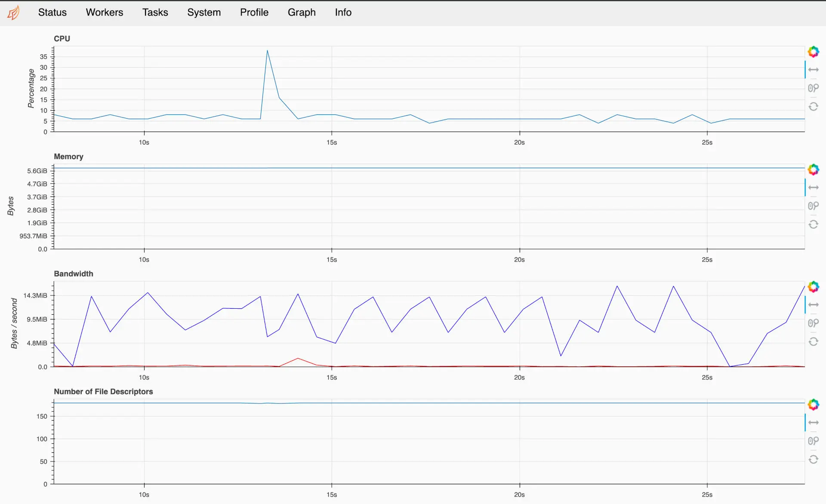Image resolution: width=826 pixels, height=504 pixels.
Task: Toggle the pan tool on the Memory chart
Action: 814,187
